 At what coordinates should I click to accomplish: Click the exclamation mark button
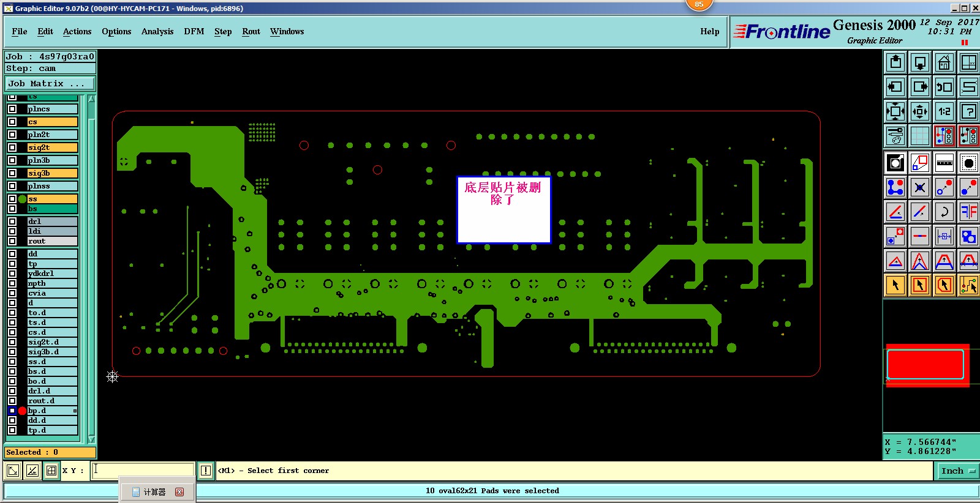pyautogui.click(x=206, y=471)
